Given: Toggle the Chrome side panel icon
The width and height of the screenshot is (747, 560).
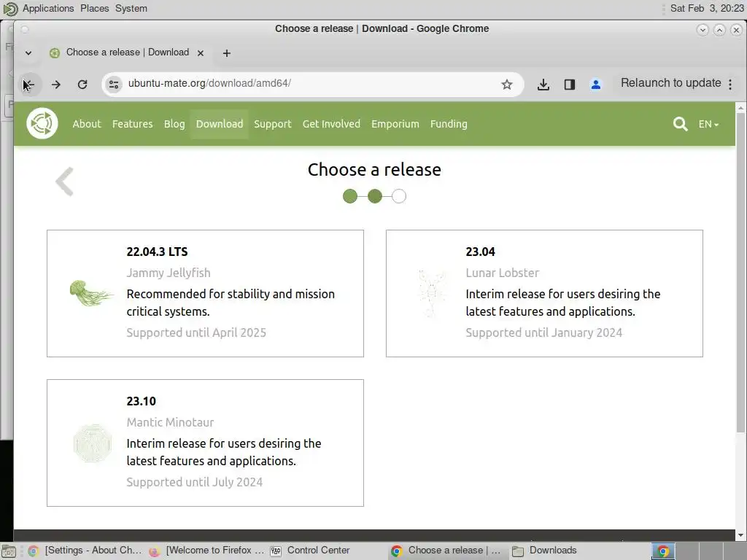Looking at the screenshot, I should click(x=569, y=85).
